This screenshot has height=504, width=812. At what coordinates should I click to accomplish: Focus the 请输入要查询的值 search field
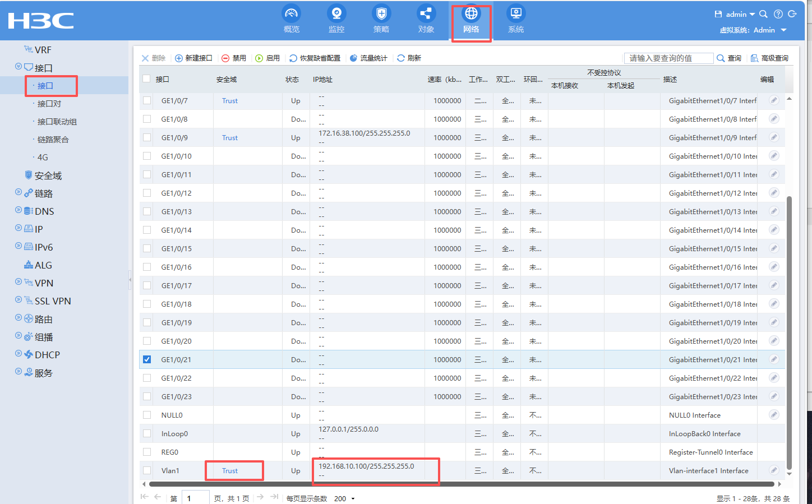[x=668, y=58]
